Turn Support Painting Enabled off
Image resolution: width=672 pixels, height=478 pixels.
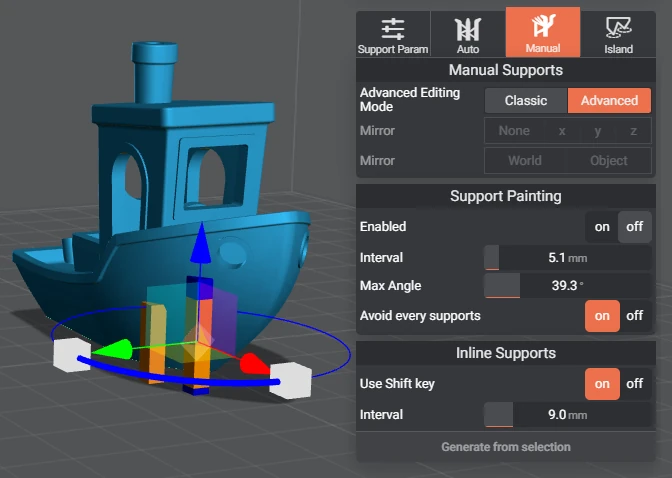634,227
